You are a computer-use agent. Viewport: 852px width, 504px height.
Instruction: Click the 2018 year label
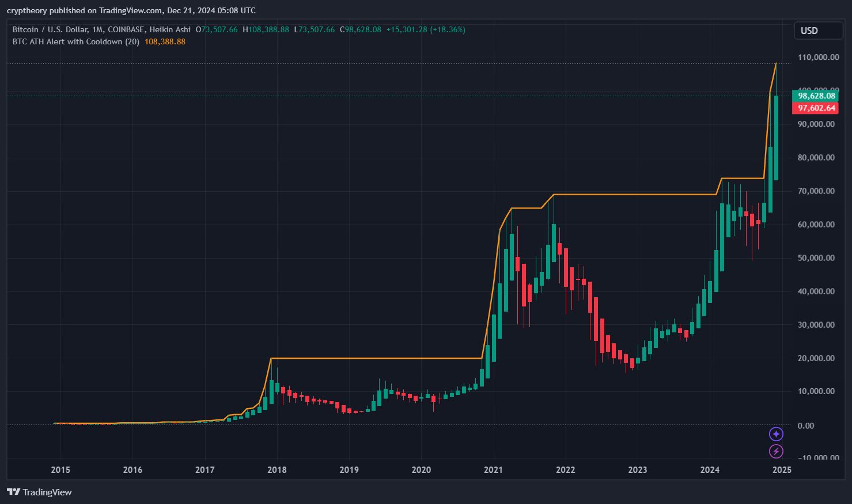pos(277,469)
